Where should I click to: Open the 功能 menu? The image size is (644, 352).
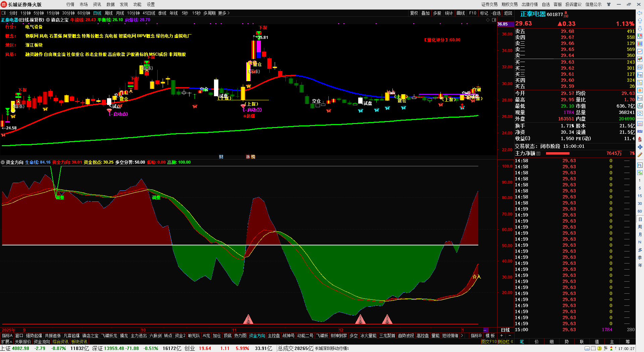click(x=138, y=4)
